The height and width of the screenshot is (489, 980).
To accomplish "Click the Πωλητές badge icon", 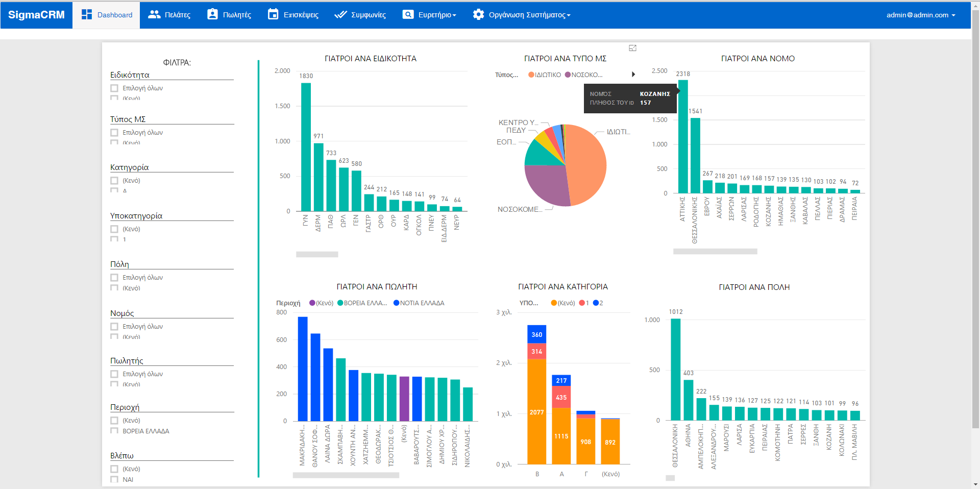I will tap(212, 14).
